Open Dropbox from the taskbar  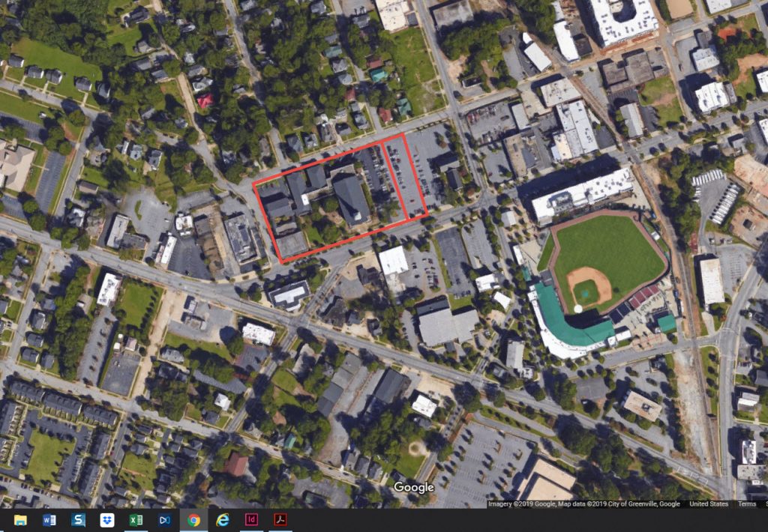(107, 520)
